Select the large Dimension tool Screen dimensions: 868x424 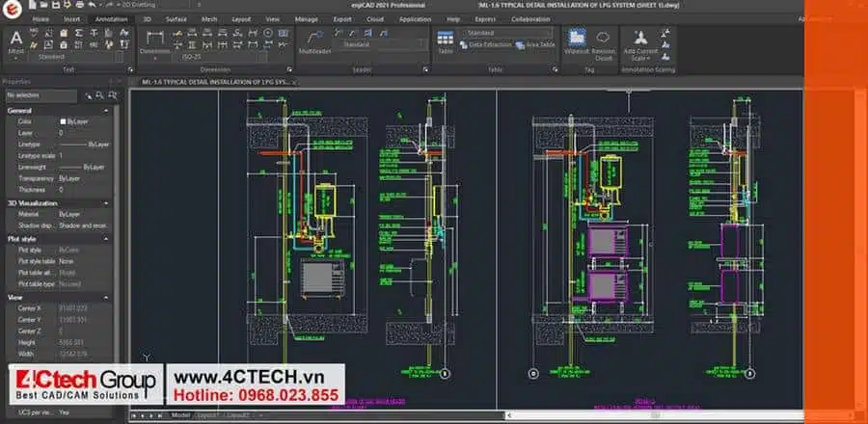(x=155, y=42)
